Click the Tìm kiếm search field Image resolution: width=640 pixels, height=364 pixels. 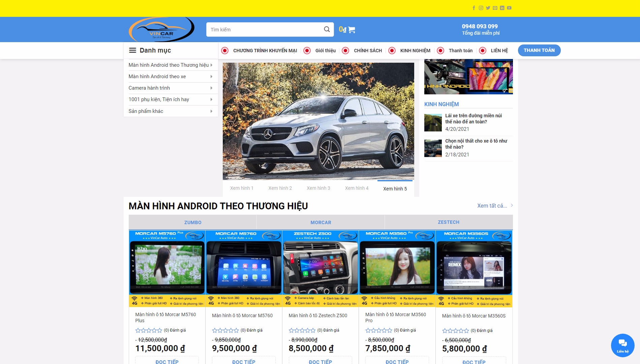(x=265, y=30)
